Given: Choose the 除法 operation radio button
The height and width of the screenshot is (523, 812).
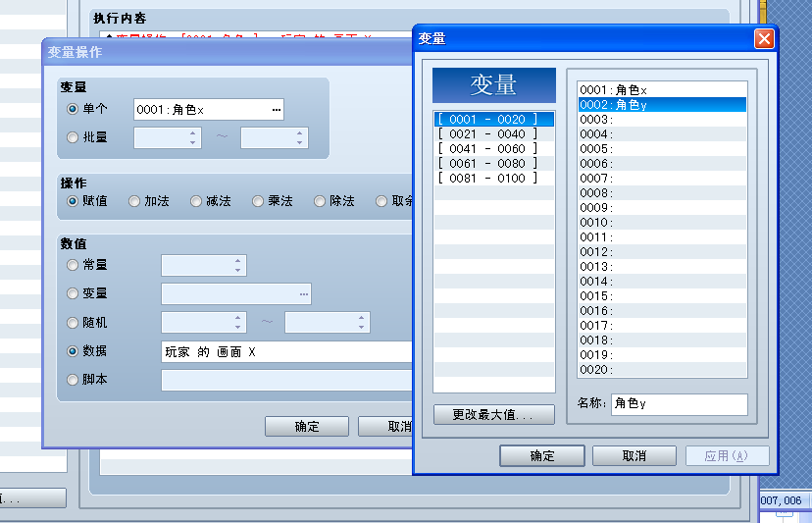Looking at the screenshot, I should 320,201.
